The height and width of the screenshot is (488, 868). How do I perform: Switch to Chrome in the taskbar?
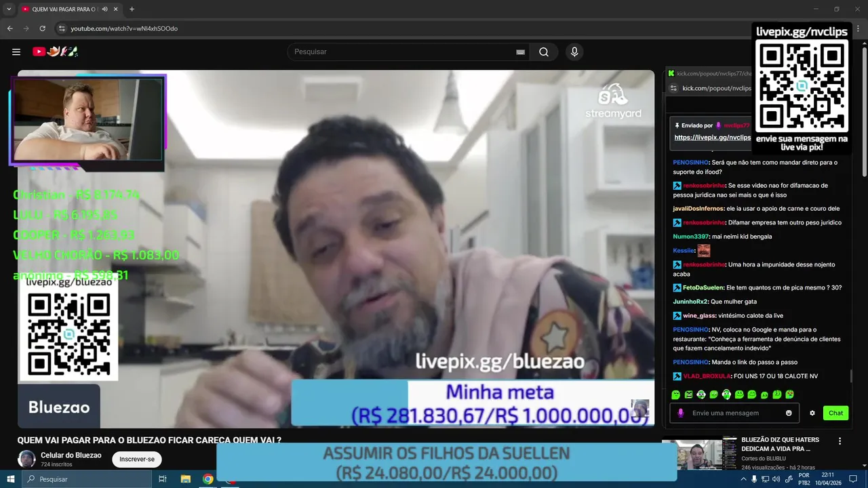click(208, 479)
